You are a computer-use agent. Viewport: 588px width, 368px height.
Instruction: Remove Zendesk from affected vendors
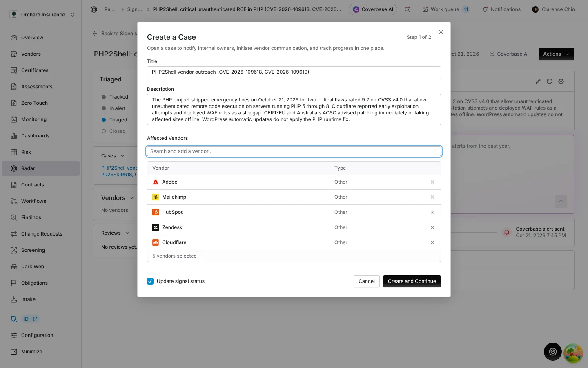click(x=432, y=227)
